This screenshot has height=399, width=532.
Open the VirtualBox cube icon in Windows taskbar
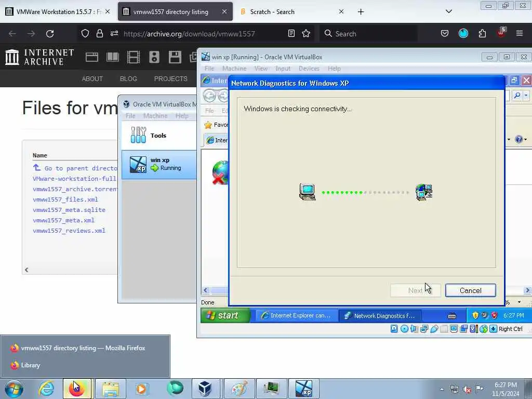(205, 389)
